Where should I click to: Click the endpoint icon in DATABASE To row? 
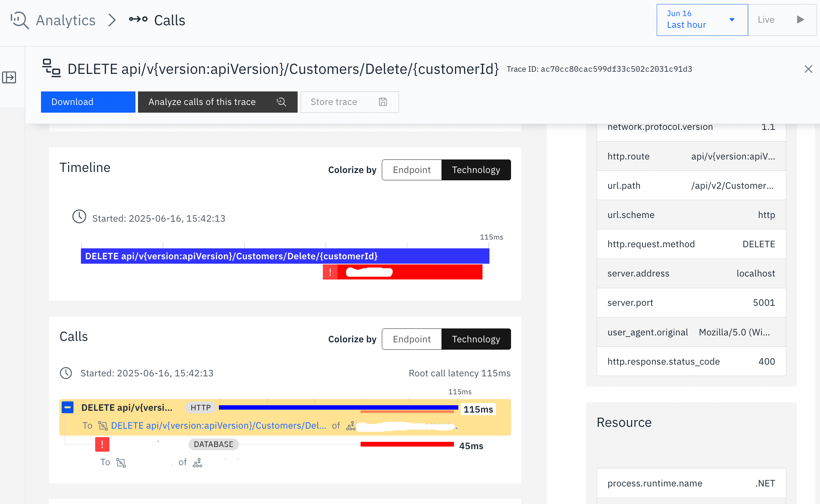(121, 463)
